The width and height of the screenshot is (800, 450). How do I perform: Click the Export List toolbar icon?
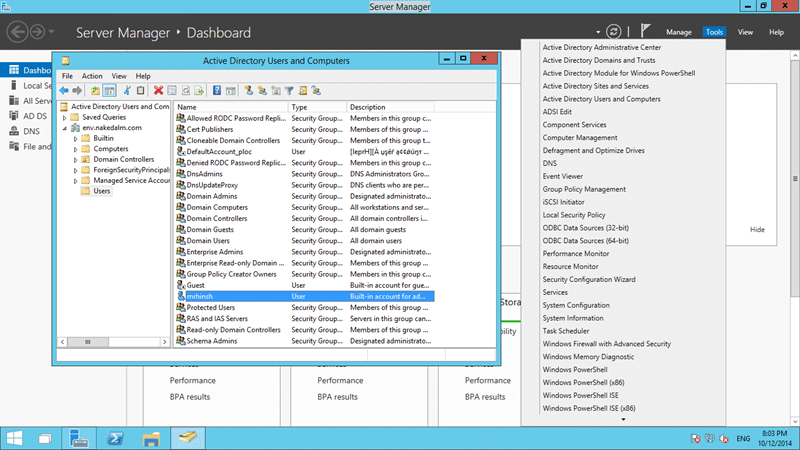click(x=199, y=91)
